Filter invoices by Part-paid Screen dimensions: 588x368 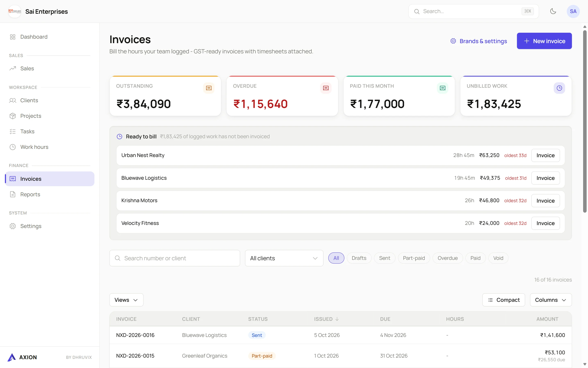click(414, 258)
